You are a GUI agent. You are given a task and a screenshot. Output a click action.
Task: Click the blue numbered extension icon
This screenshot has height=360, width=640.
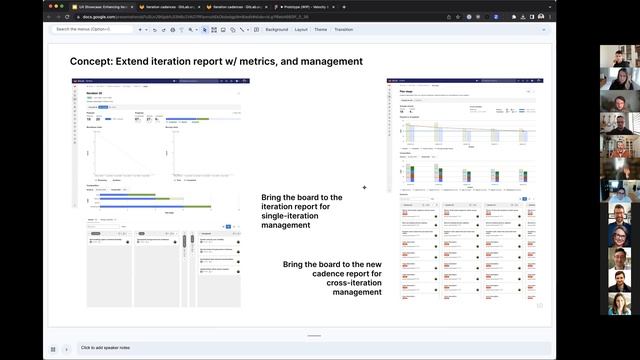click(496, 17)
